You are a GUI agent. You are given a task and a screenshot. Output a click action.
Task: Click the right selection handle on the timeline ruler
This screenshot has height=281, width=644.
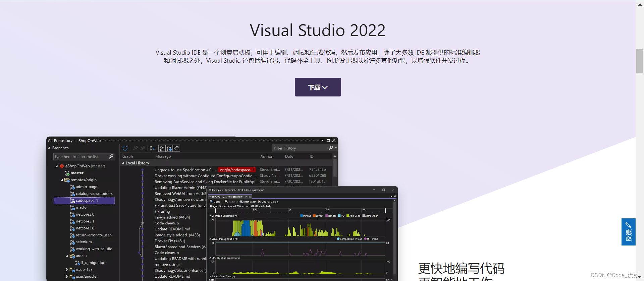385,210
